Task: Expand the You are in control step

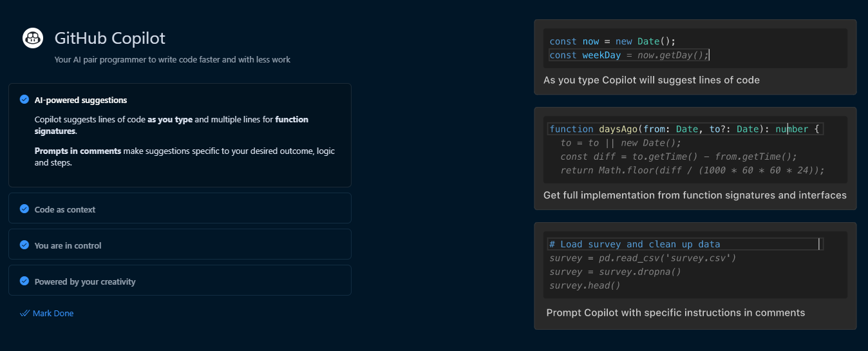Action: tap(180, 245)
